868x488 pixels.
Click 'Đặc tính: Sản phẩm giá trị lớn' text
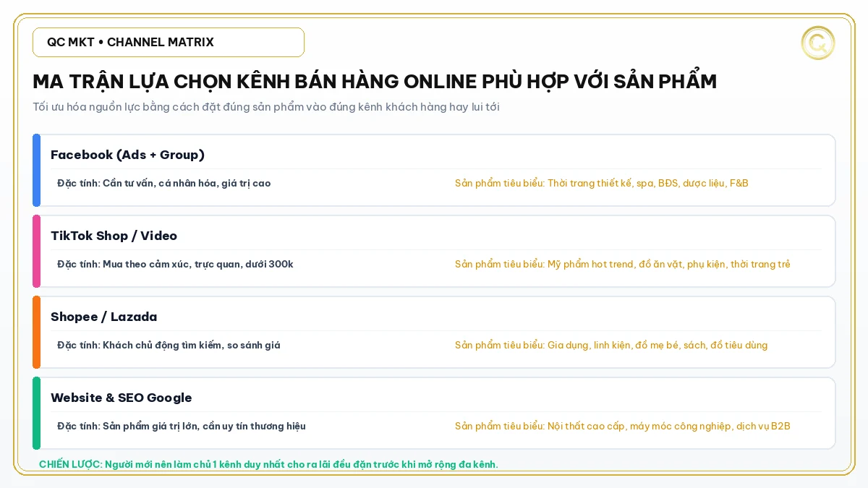point(182,427)
